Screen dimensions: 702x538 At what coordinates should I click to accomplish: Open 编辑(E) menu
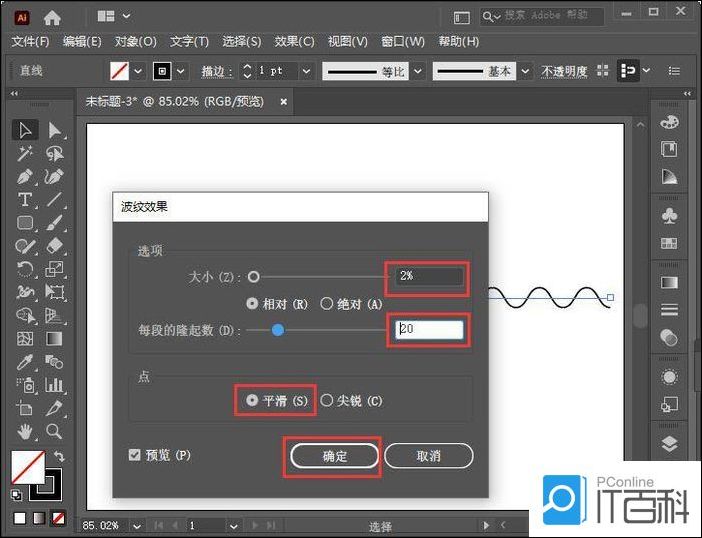tap(82, 42)
